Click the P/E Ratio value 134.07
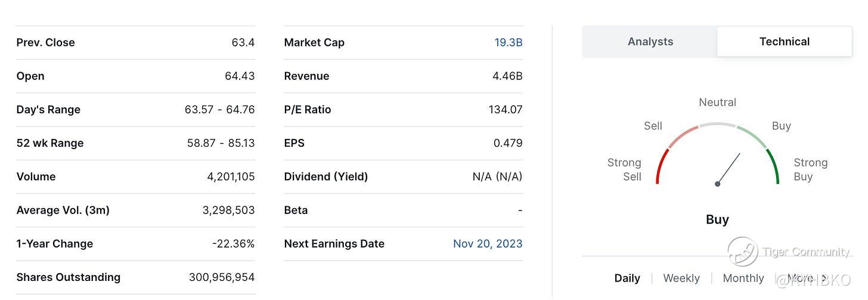 [x=505, y=110]
